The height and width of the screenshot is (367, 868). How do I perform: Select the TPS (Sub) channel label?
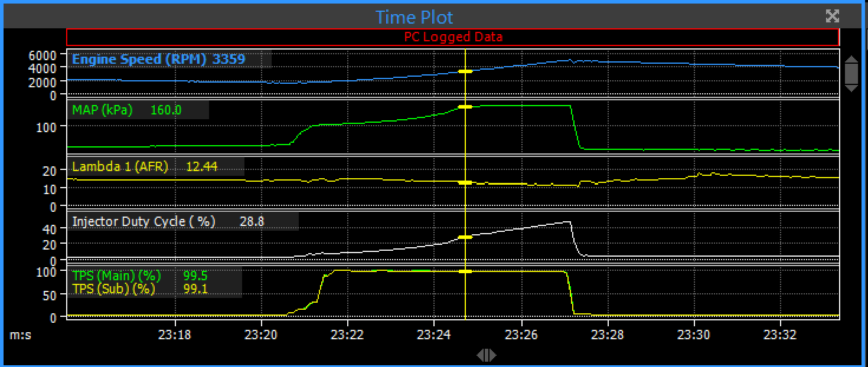click(113, 289)
